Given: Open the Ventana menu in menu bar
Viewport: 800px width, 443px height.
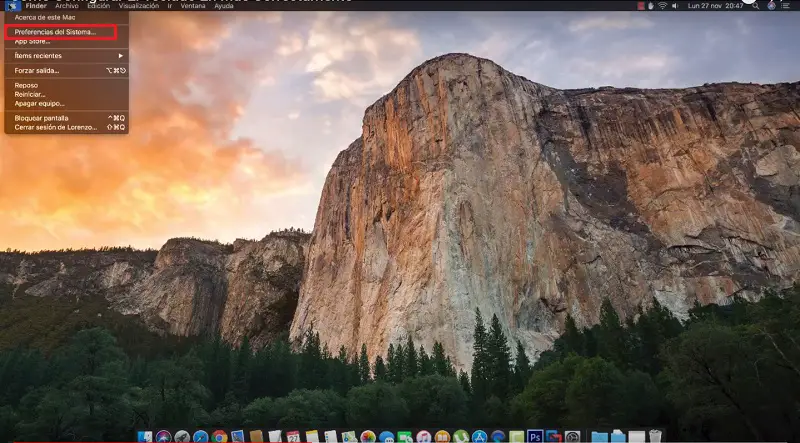Looking at the screenshot, I should (193, 5).
